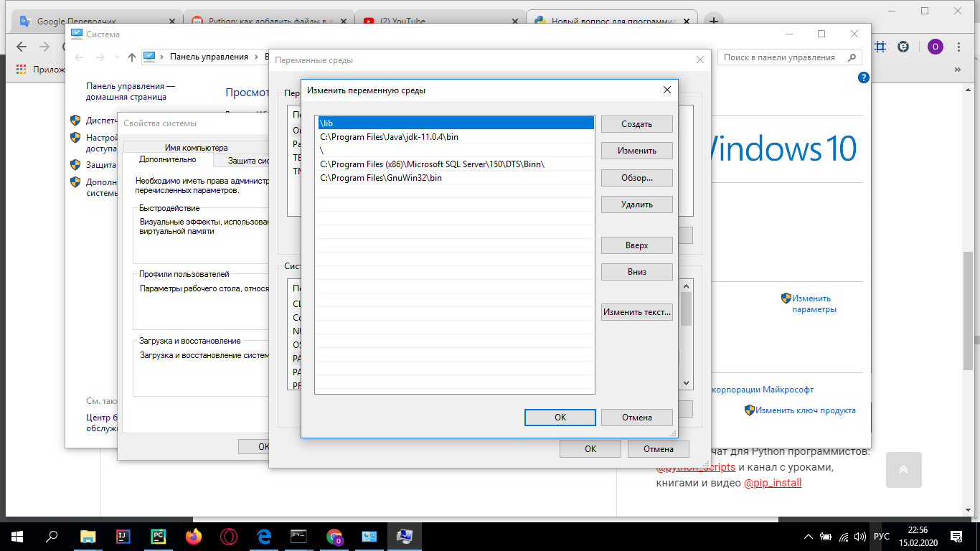Select the \lib path entry

pyautogui.click(x=455, y=123)
